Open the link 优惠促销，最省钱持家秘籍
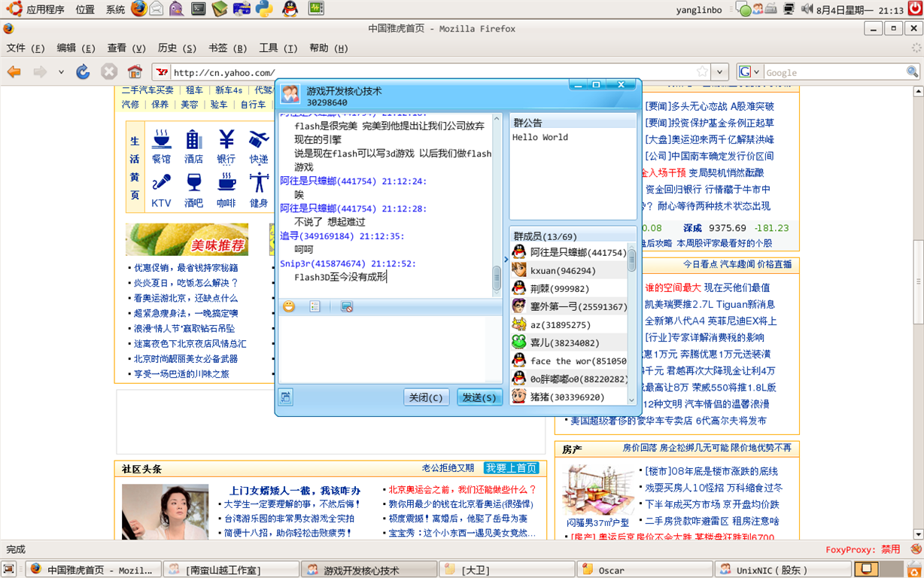Screen dimensions: 924x578 [186, 268]
